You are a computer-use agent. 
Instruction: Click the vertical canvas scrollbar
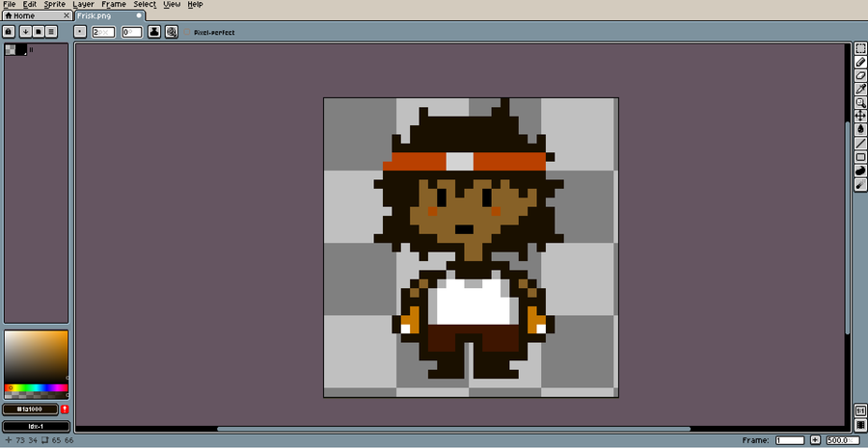point(847,226)
